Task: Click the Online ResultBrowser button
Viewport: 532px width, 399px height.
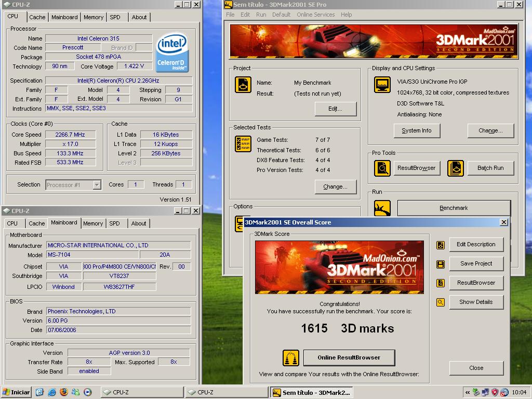Action: click(349, 357)
